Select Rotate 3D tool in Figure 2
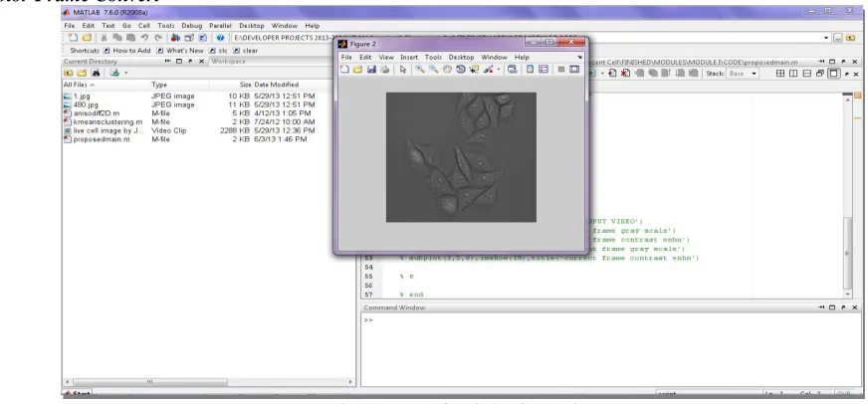Image resolution: width=868 pixels, height=404 pixels. pyautogui.click(x=461, y=70)
